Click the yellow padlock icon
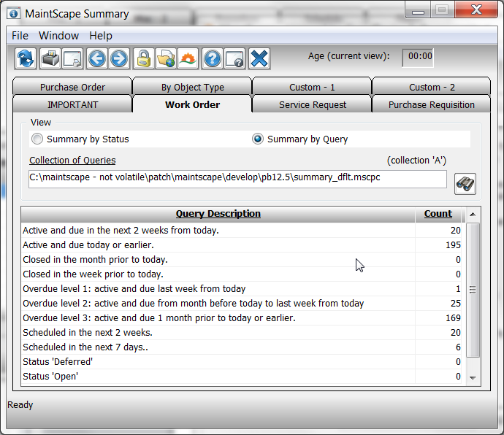 [144, 59]
